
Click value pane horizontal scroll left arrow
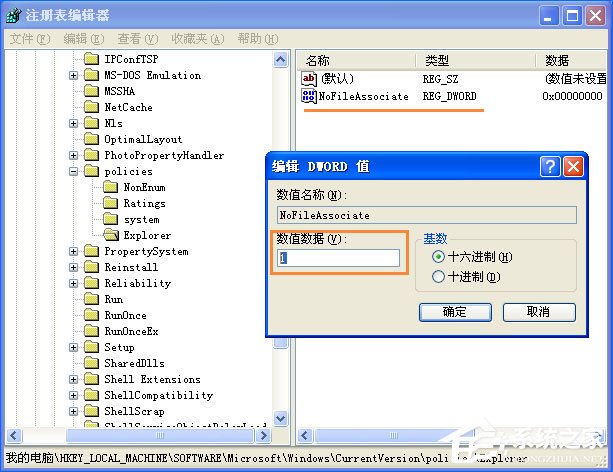pyautogui.click(x=305, y=436)
